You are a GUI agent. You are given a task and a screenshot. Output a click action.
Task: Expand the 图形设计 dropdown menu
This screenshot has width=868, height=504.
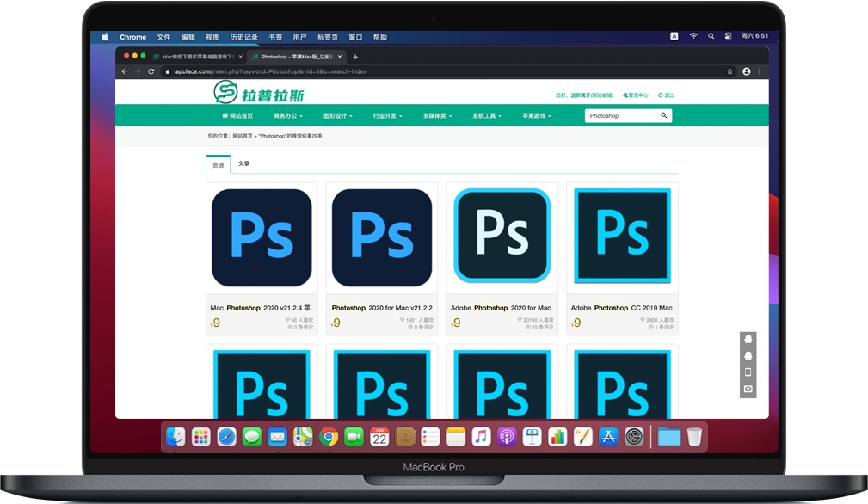(x=338, y=115)
